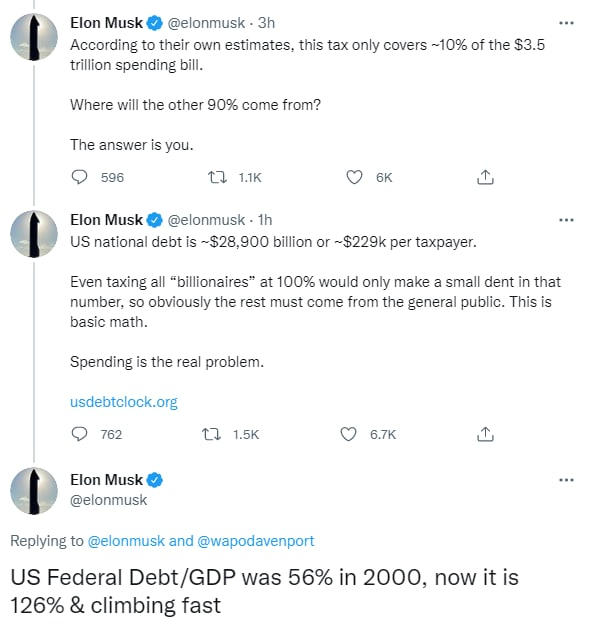
Task: Open more options on the bottom tweet
Action: click(x=566, y=480)
